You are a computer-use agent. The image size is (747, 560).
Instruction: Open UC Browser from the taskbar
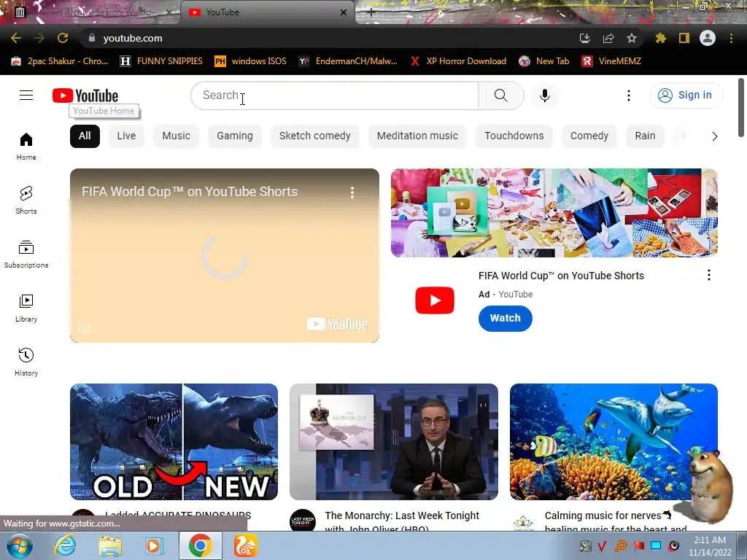[245, 545]
